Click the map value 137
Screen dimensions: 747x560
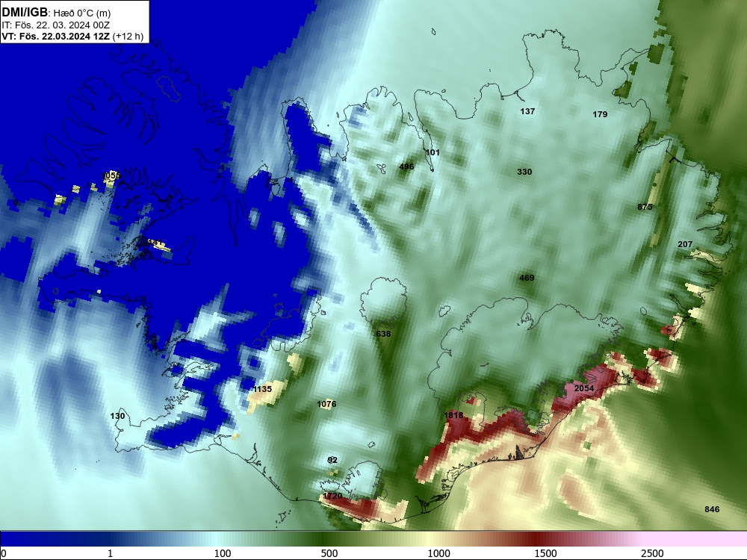(x=527, y=111)
